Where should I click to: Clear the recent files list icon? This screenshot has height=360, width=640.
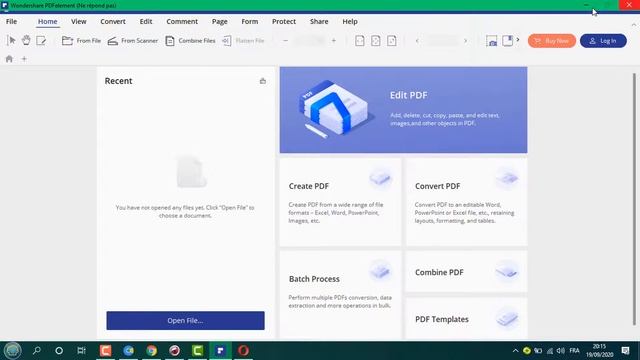[263, 81]
